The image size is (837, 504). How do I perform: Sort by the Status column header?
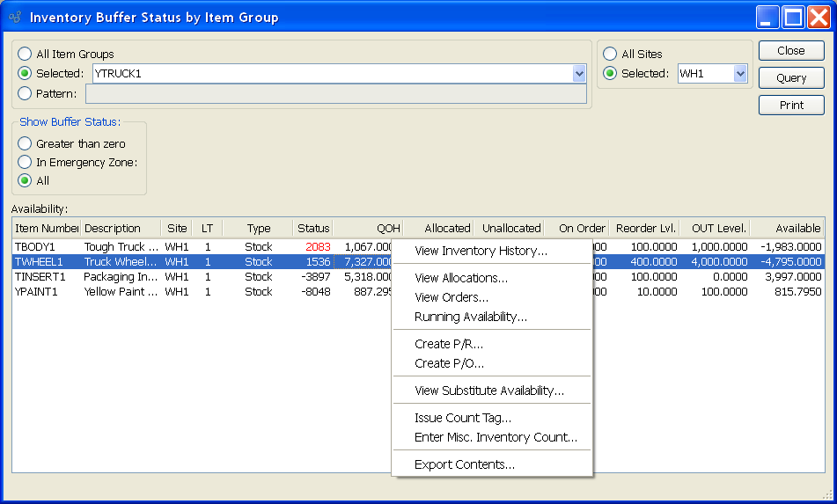pyautogui.click(x=313, y=229)
